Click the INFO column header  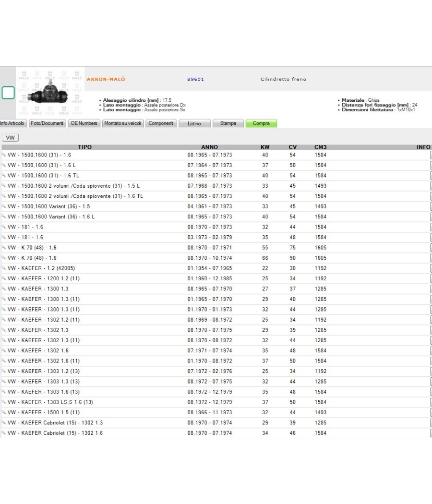click(x=423, y=147)
